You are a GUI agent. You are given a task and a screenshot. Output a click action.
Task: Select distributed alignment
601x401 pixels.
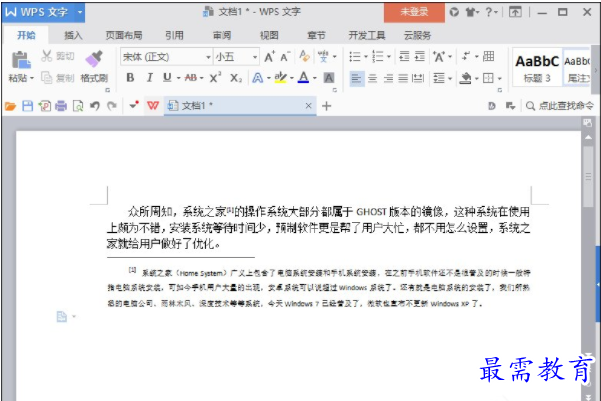click(x=418, y=79)
